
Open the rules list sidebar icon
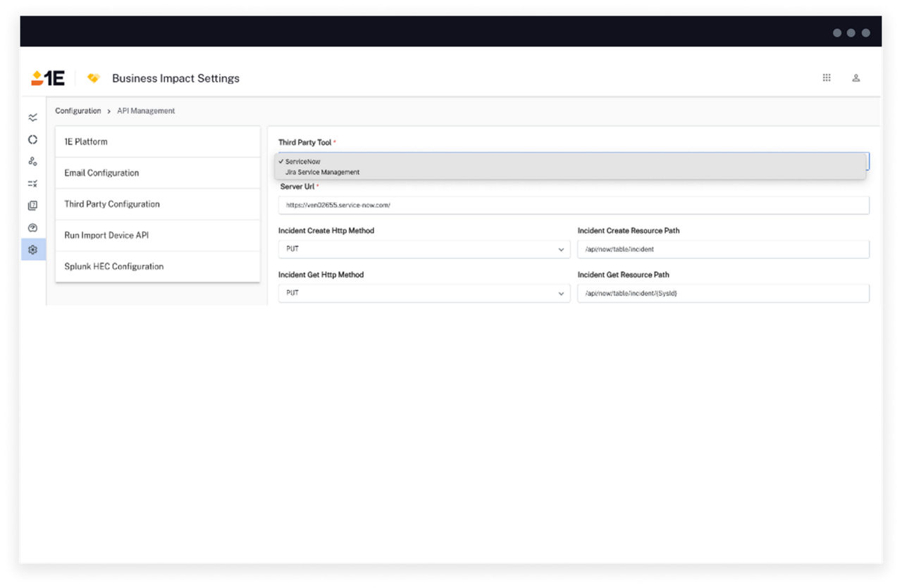click(x=32, y=184)
